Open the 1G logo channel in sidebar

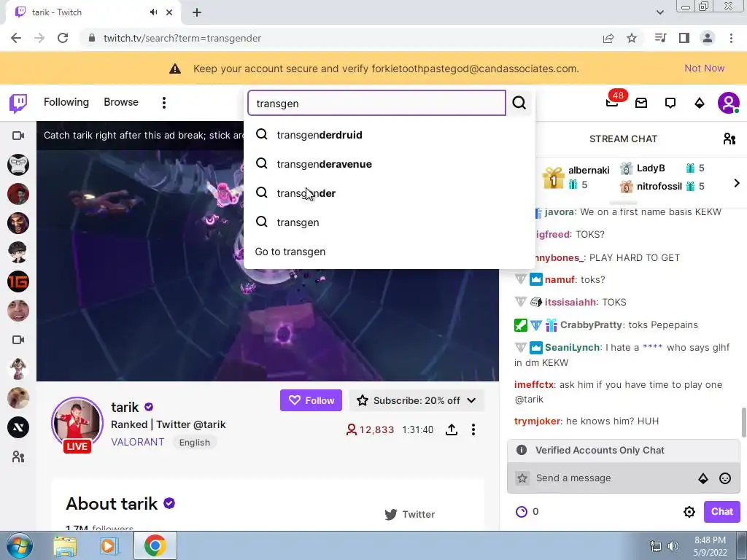point(18,281)
